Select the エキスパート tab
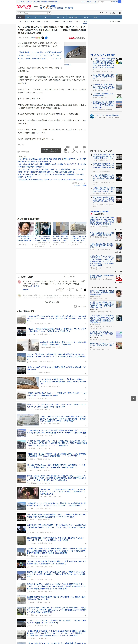Screen dimensions: 138x644 (x=48, y=17)
